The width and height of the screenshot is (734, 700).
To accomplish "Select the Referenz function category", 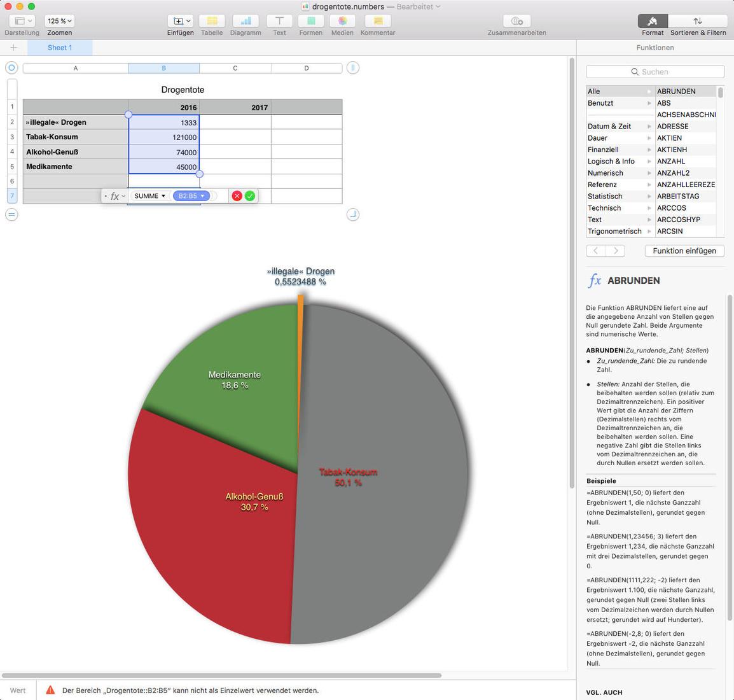I will 620,185.
